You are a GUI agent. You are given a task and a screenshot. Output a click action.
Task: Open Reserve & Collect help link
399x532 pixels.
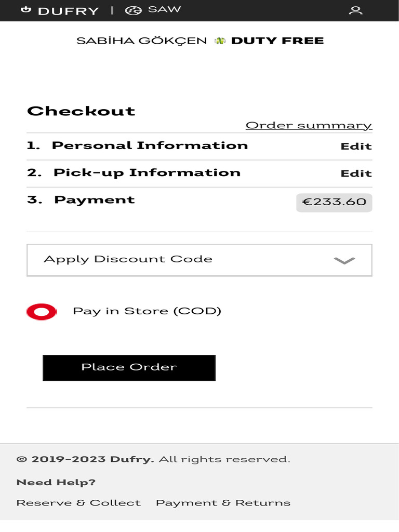click(78, 503)
